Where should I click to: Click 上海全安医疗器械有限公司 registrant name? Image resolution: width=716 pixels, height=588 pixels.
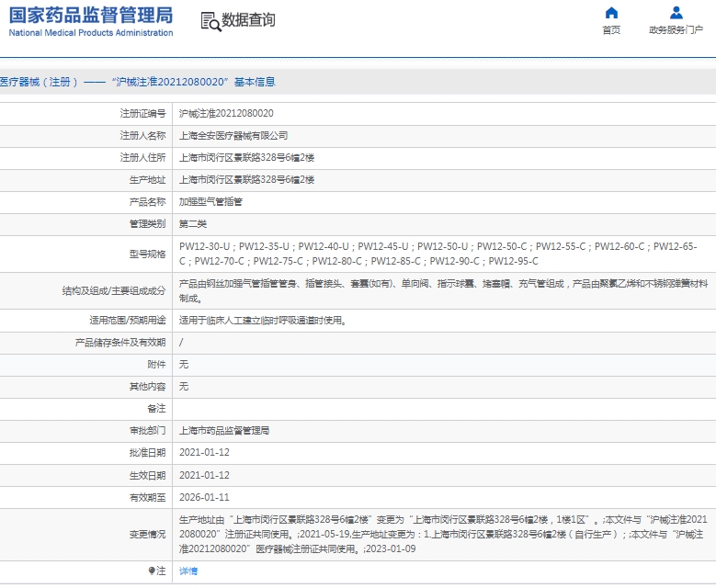coord(233,136)
